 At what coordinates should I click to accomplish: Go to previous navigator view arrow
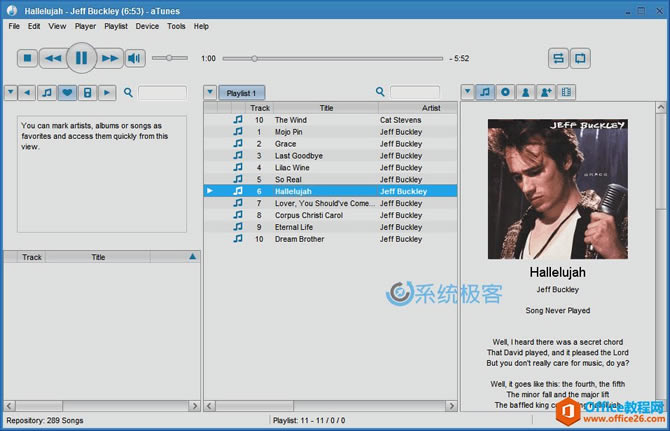[27, 92]
